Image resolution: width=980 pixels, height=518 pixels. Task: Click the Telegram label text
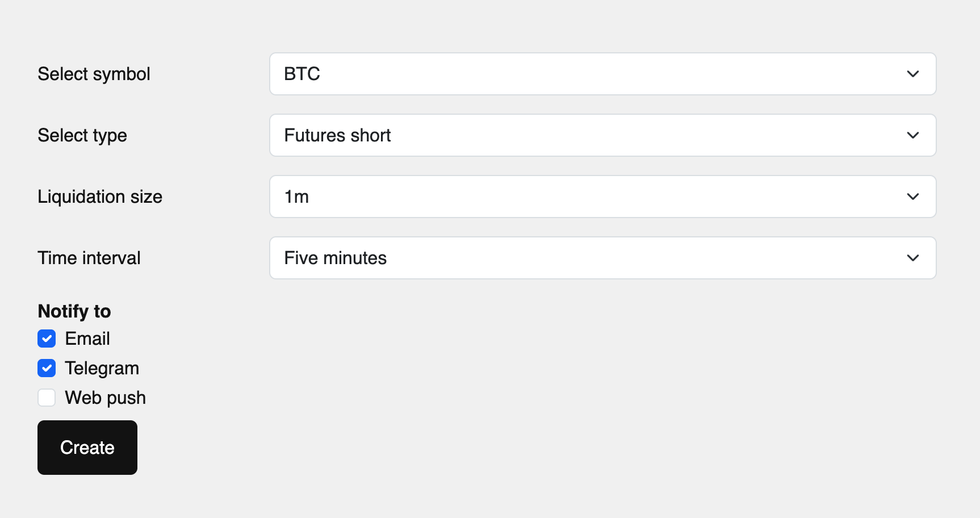[102, 368]
